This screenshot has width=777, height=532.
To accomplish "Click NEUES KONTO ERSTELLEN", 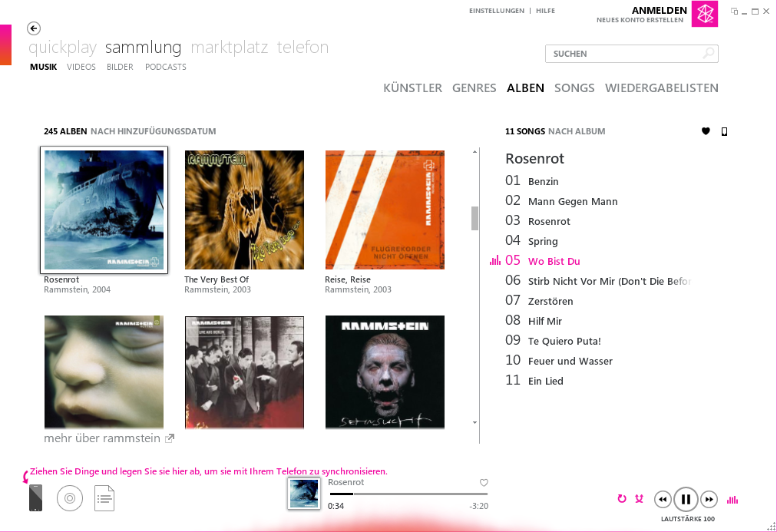I will click(x=640, y=20).
